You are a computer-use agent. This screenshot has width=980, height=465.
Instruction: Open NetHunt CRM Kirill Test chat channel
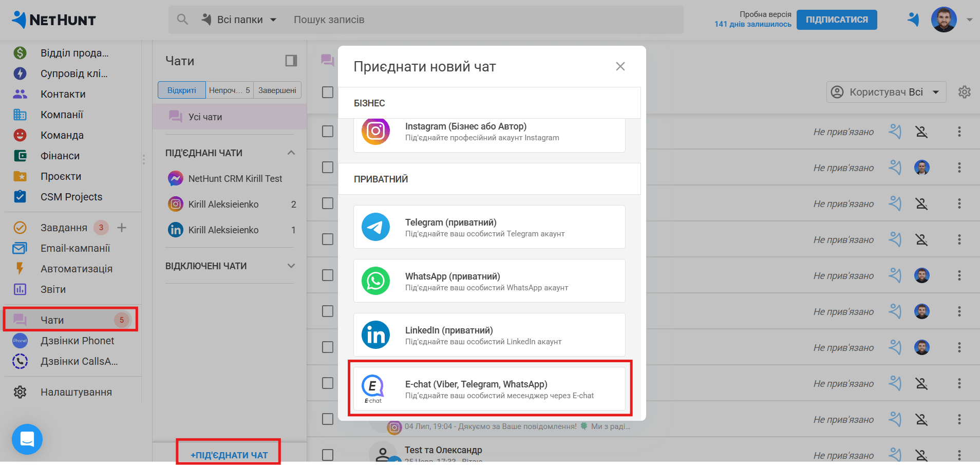[230, 178]
